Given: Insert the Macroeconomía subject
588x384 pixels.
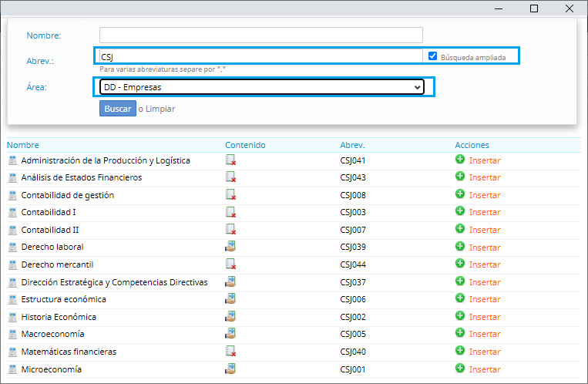Looking at the screenshot, I should 485,334.
